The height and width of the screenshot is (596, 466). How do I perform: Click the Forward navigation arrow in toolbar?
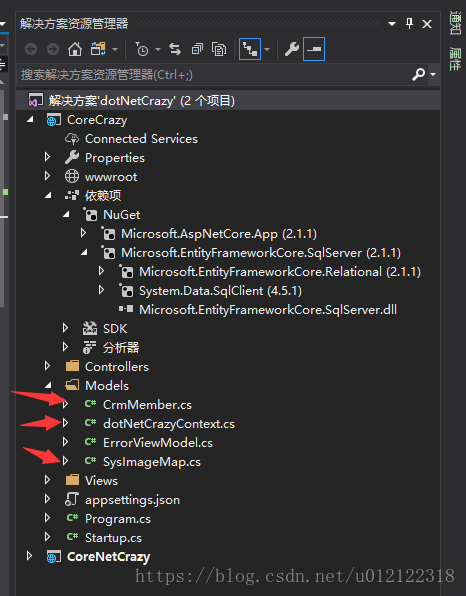tap(53, 49)
